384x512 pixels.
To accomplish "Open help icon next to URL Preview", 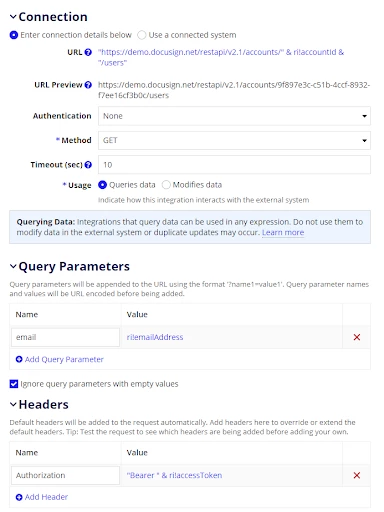I will [x=88, y=85].
